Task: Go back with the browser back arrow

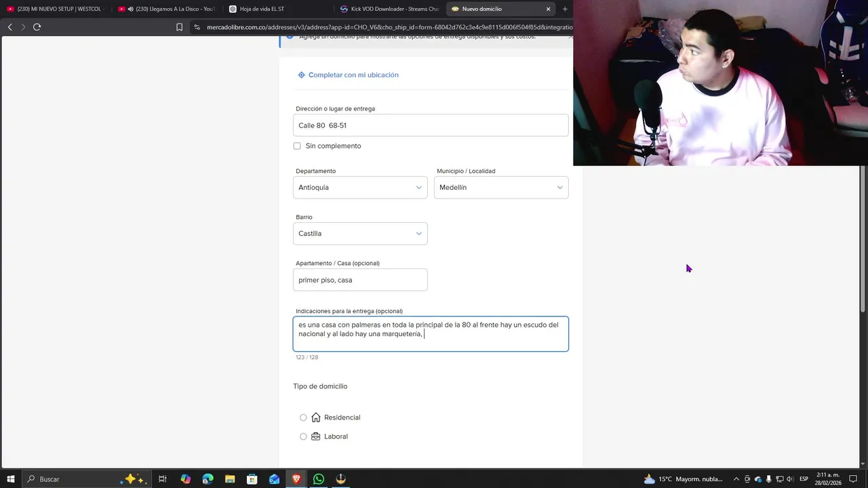Action: click(9, 27)
